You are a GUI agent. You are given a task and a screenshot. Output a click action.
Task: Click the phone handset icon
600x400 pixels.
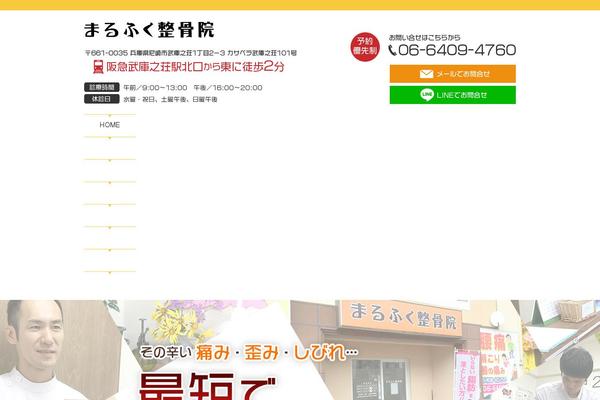(393, 51)
